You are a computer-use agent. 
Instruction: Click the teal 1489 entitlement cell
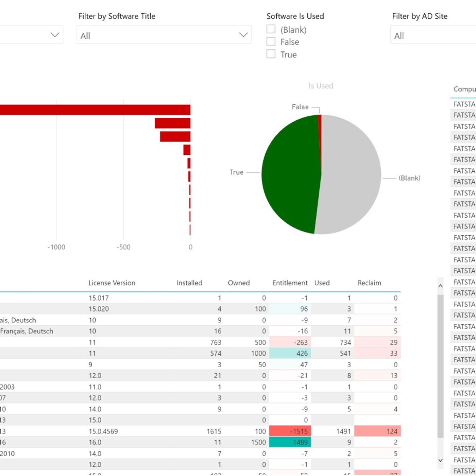290,442
